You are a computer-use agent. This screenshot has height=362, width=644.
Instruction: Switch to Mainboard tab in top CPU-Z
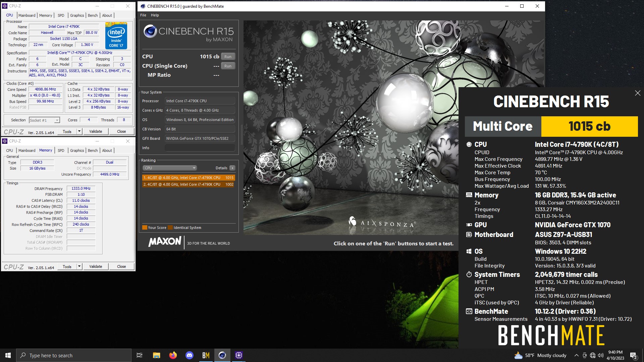tap(27, 15)
